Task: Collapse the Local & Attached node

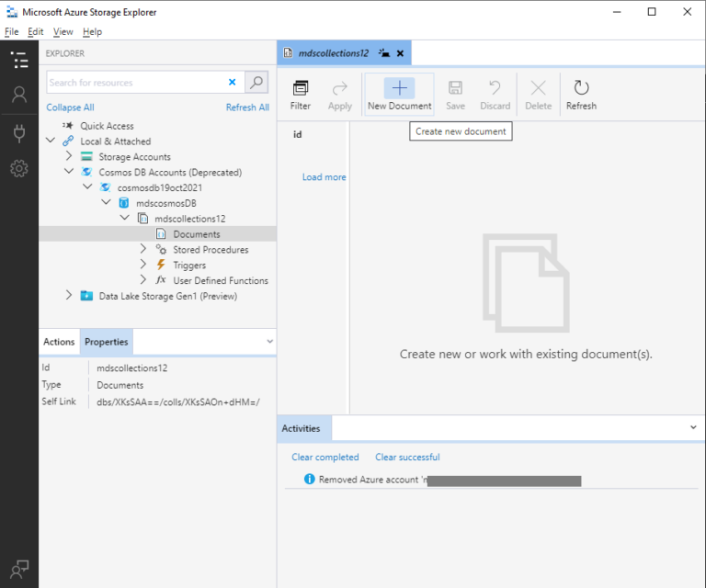Action: [x=51, y=141]
